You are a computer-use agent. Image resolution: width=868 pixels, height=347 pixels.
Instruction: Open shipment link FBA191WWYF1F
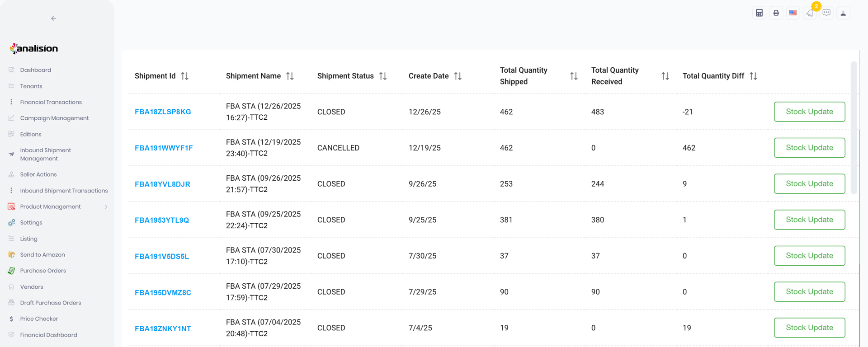coord(164,148)
